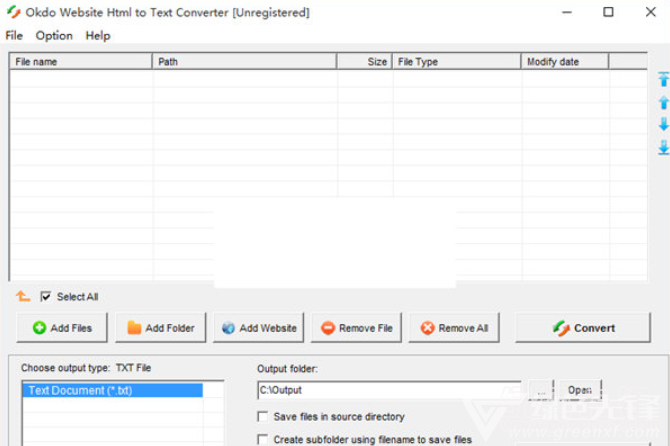Open the output folder with Open button
Viewport: 670px width, 446px height.
pos(580,390)
